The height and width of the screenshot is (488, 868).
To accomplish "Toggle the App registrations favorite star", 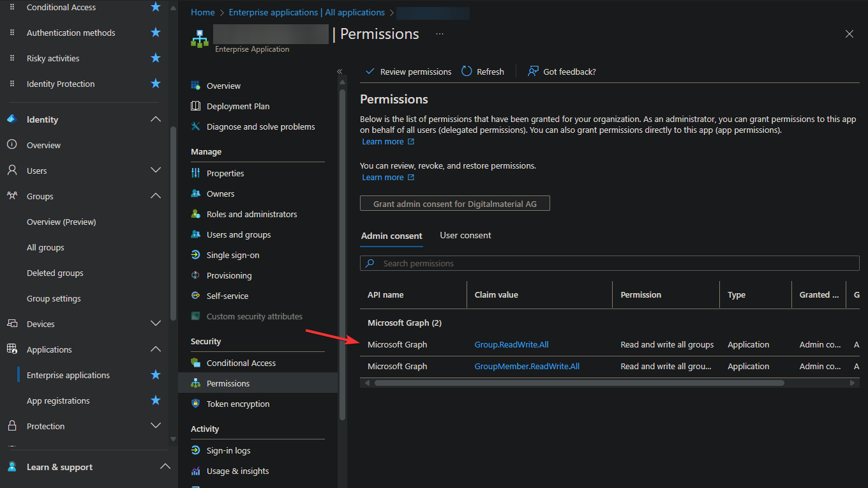I will coord(155,400).
